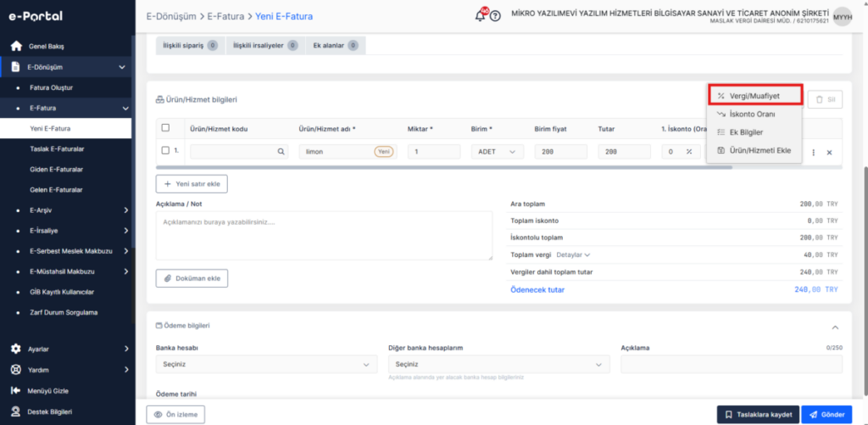
Task: Tick the checkbox for row 1
Action: pos(165,150)
